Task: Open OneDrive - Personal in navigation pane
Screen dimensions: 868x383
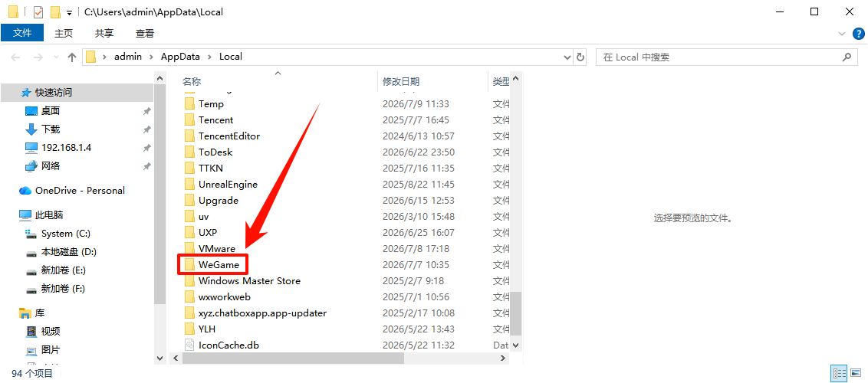Action: pyautogui.click(x=80, y=190)
